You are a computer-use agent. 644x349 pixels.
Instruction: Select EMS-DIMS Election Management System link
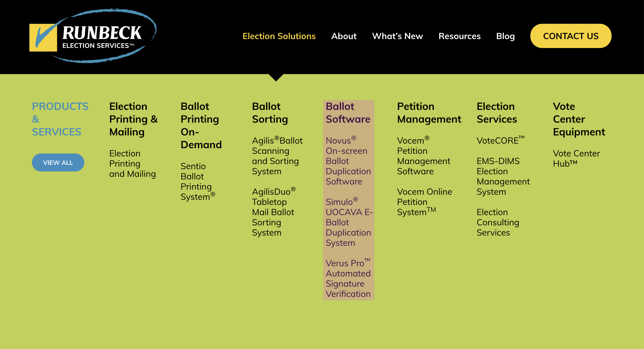pyautogui.click(x=503, y=176)
